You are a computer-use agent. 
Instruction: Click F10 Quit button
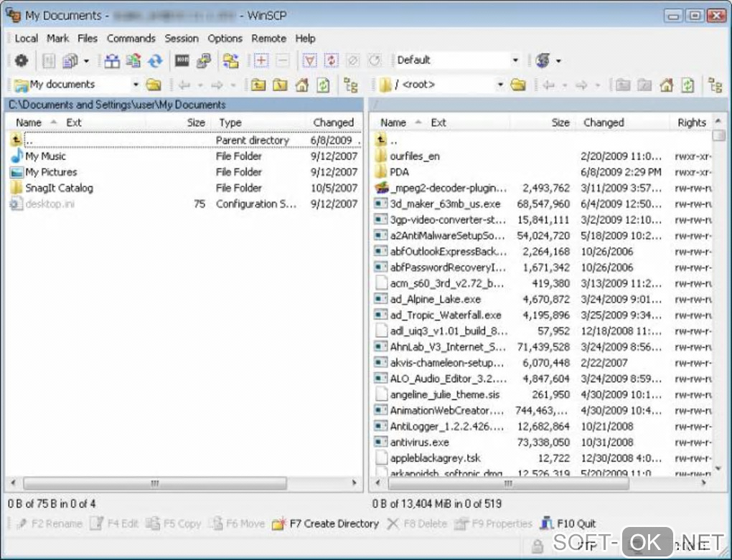(568, 523)
